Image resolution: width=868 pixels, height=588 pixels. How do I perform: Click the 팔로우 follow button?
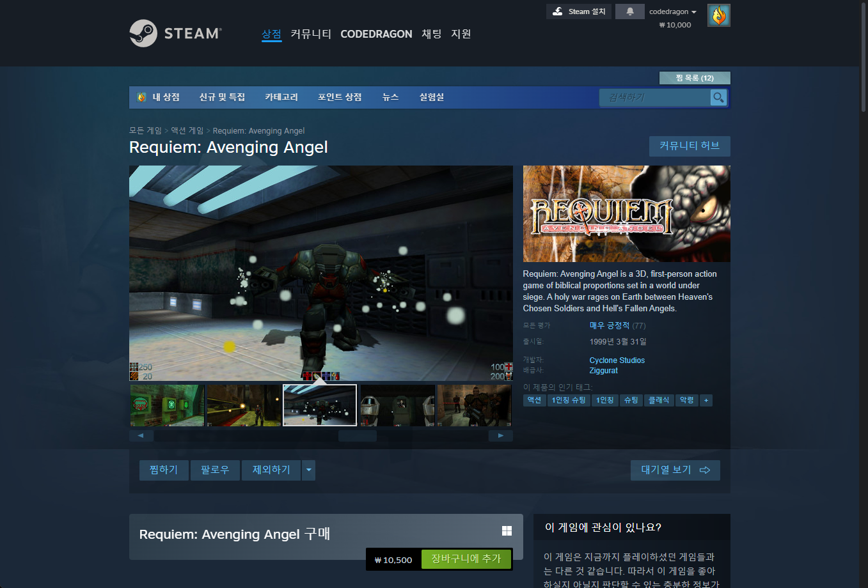(x=215, y=470)
